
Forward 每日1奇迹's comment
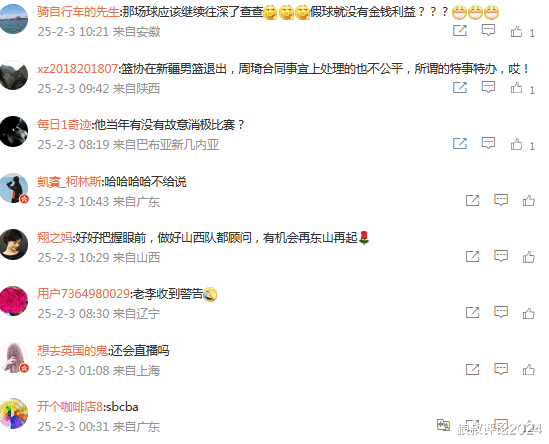coord(460,143)
